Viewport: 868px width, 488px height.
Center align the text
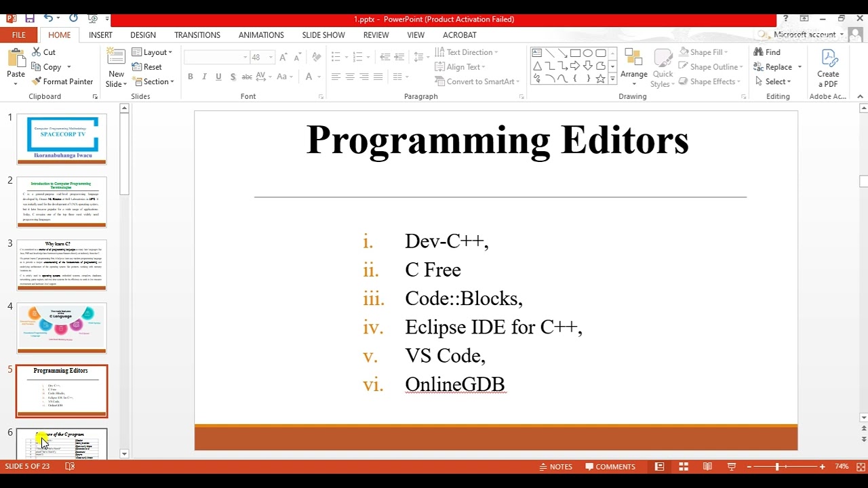click(350, 77)
